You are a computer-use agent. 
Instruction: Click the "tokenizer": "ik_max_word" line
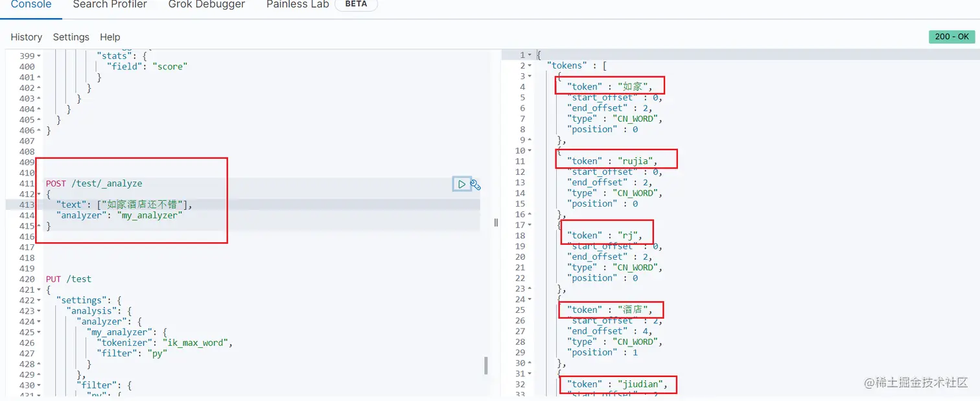tap(165, 343)
